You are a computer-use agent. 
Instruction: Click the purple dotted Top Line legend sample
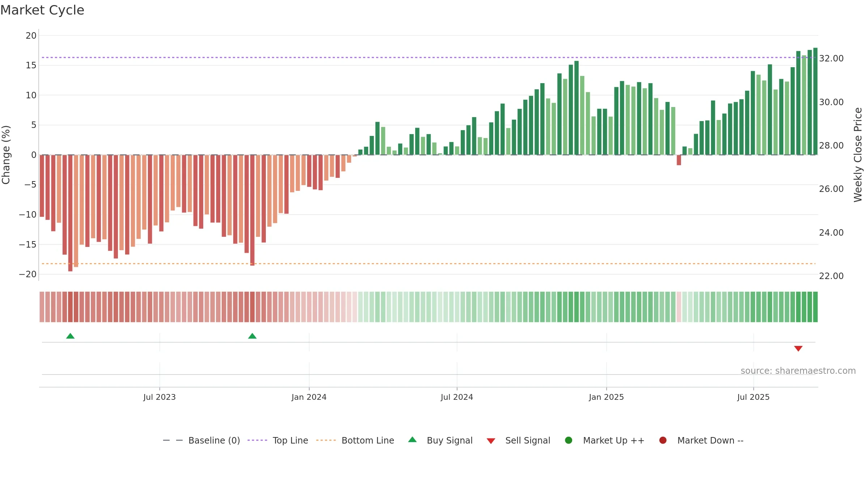click(257, 440)
